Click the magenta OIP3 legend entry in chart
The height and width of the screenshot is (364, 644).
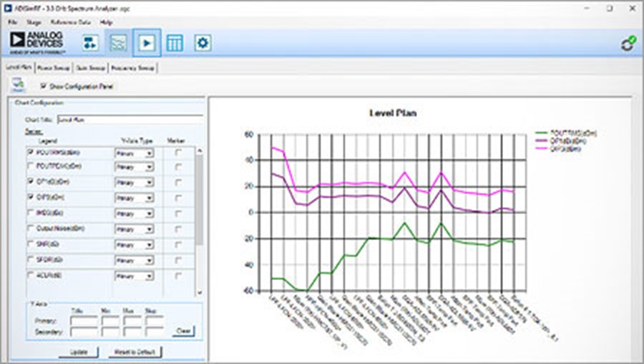559,148
